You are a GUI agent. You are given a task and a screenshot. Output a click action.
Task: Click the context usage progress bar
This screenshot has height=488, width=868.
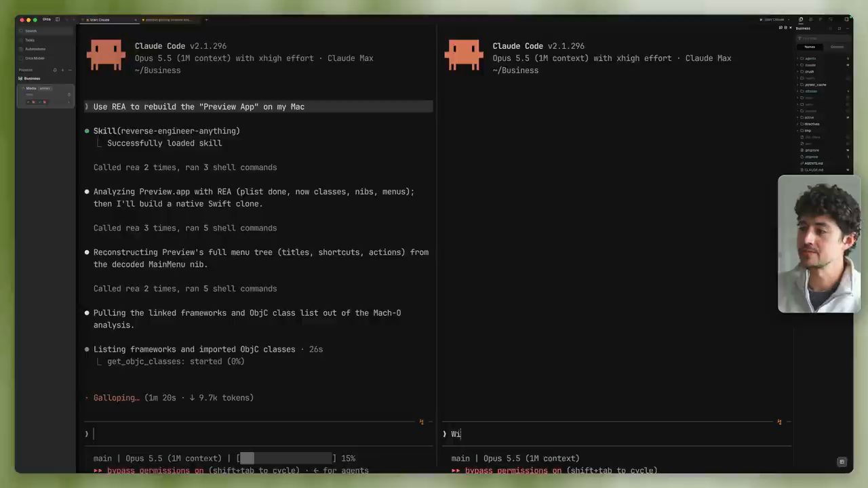point(288,458)
